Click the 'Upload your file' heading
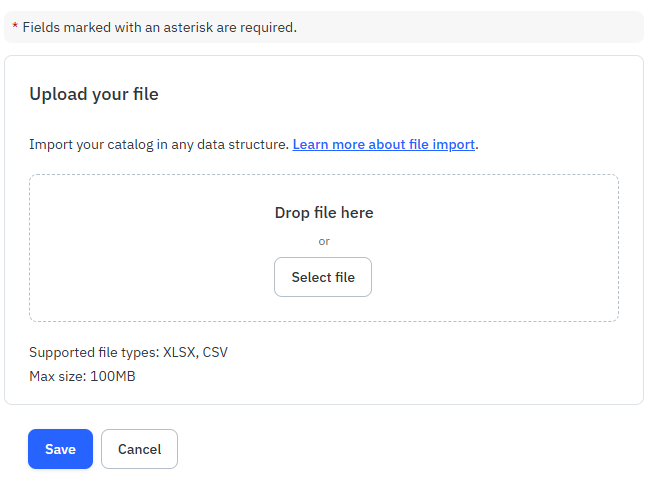Image resolution: width=654 pixels, height=478 pixels. point(94,94)
